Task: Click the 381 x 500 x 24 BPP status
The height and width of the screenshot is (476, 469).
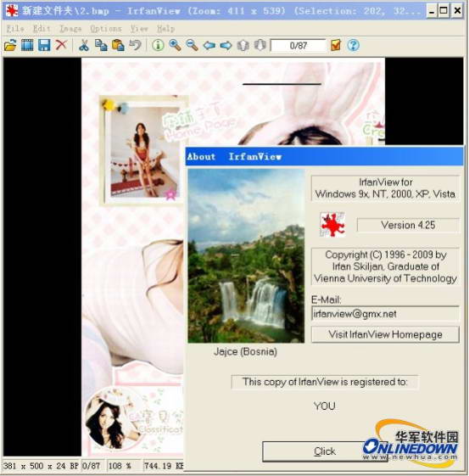Action: click(x=42, y=466)
